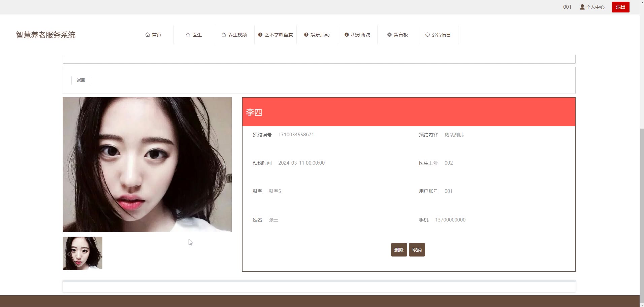This screenshot has width=644, height=307.
Task: Click the 预约时间 label
Action: (x=262, y=163)
